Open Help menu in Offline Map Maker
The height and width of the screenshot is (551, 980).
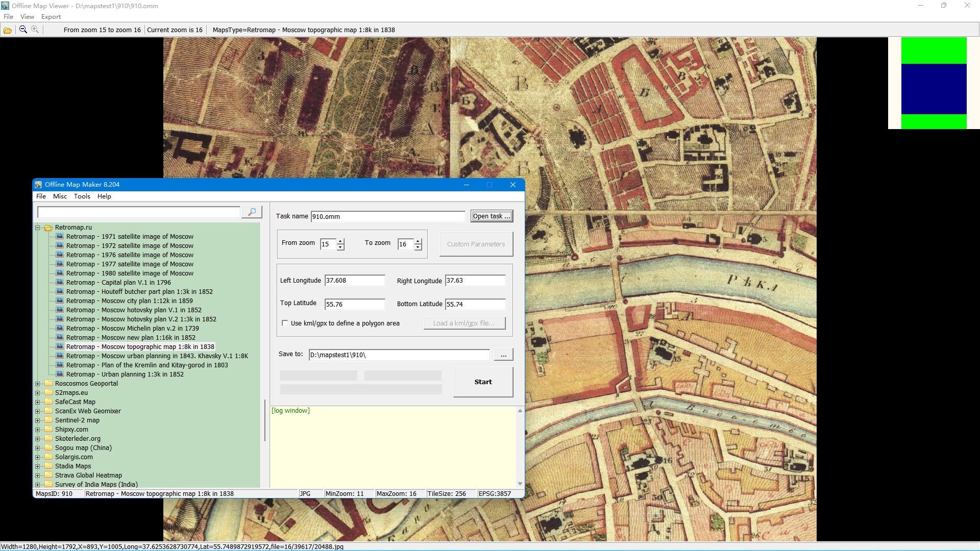(x=104, y=196)
